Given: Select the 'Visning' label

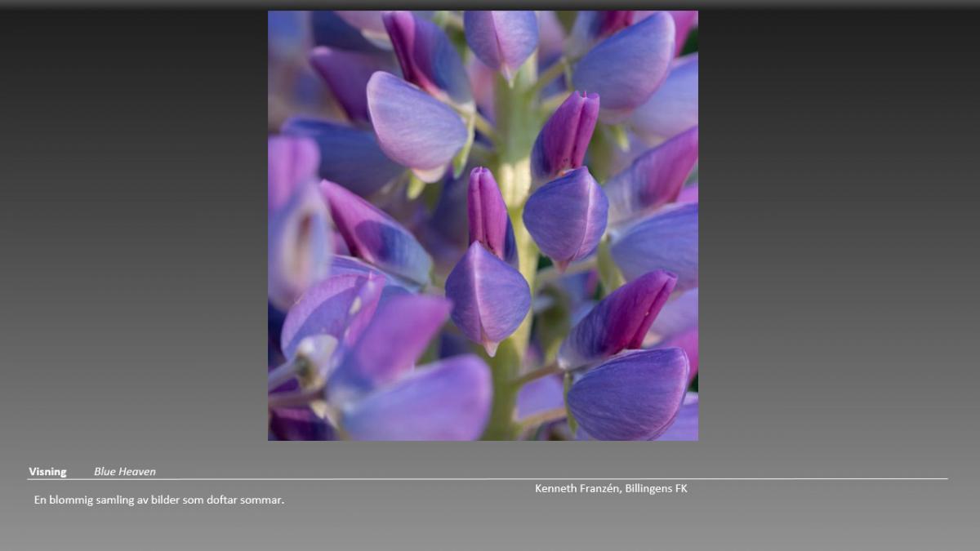Looking at the screenshot, I should point(47,471).
